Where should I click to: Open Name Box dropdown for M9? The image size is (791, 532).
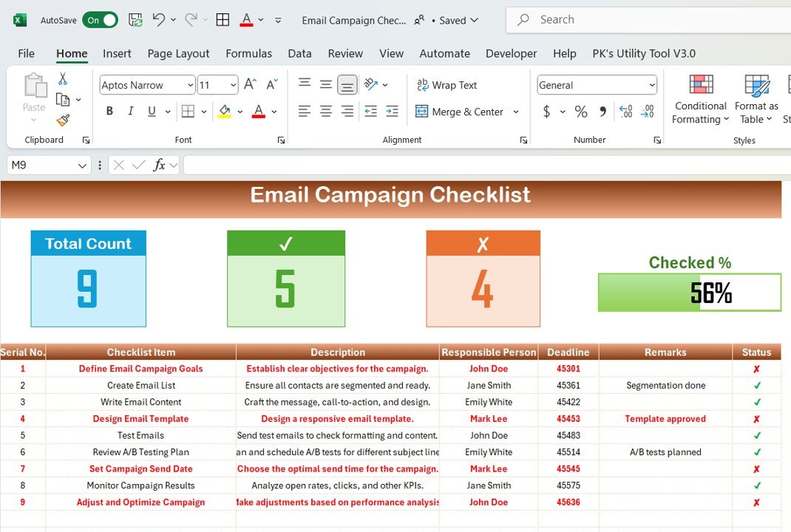[x=82, y=166]
